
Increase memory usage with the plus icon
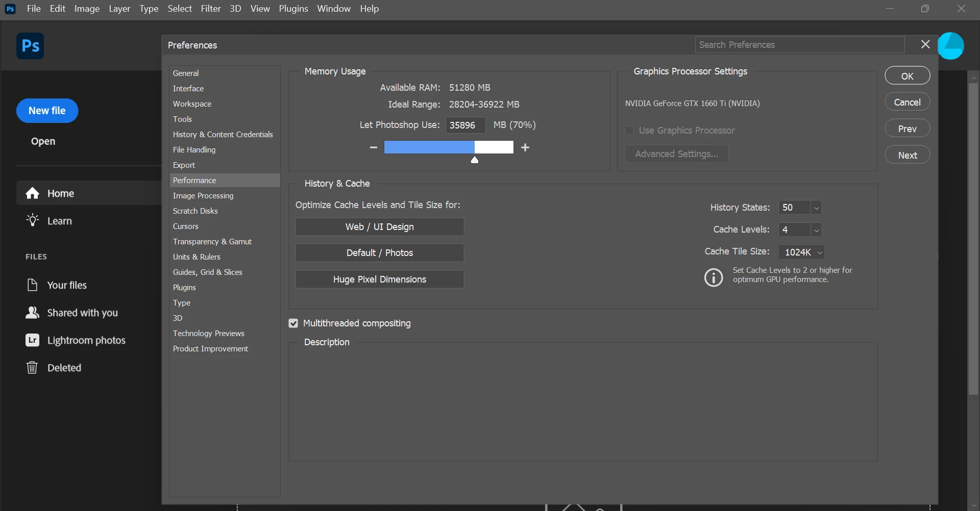pyautogui.click(x=525, y=147)
